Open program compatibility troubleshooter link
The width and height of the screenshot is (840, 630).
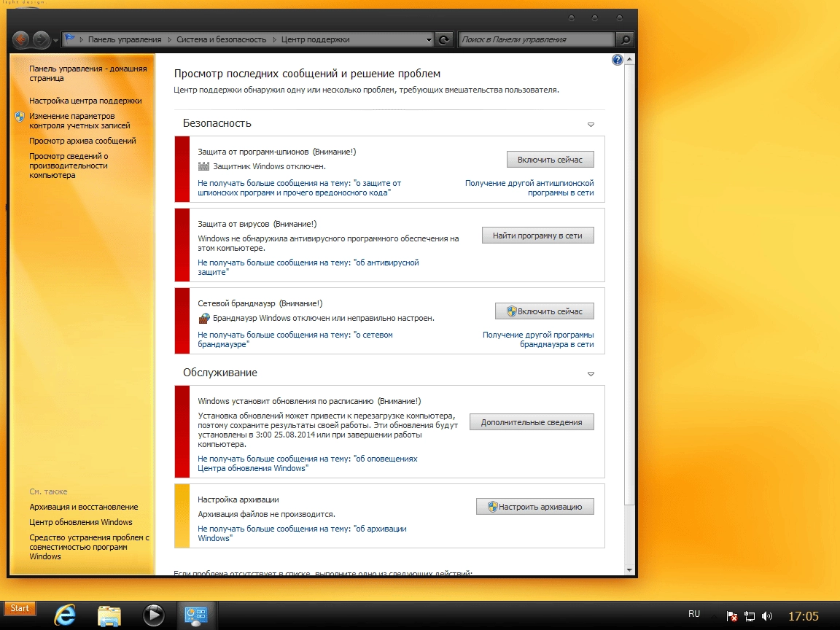click(89, 547)
